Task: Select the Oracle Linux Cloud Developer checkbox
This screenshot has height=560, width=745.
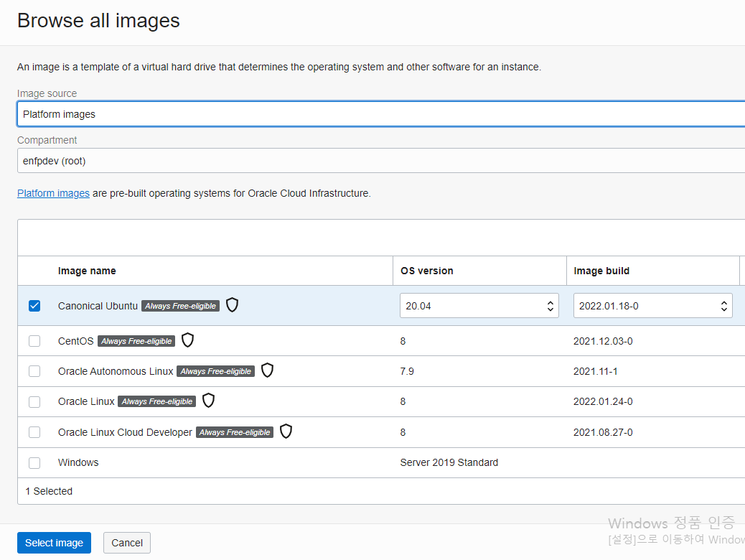Action: coord(34,432)
